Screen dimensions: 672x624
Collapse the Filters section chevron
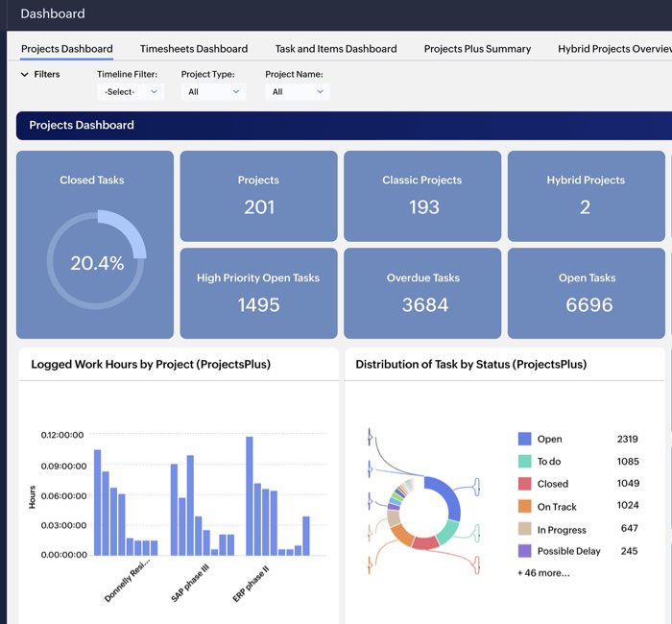click(x=24, y=74)
